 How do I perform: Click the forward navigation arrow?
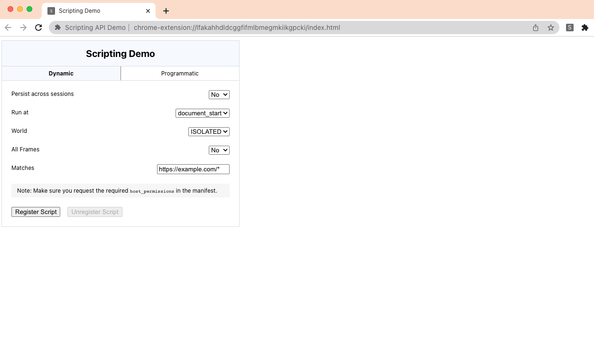[23, 28]
